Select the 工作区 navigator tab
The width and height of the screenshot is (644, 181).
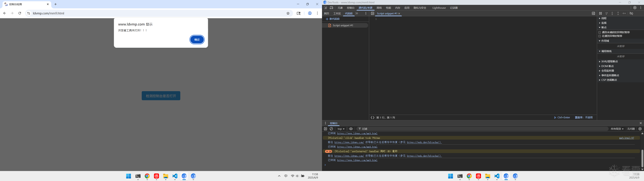337,14
